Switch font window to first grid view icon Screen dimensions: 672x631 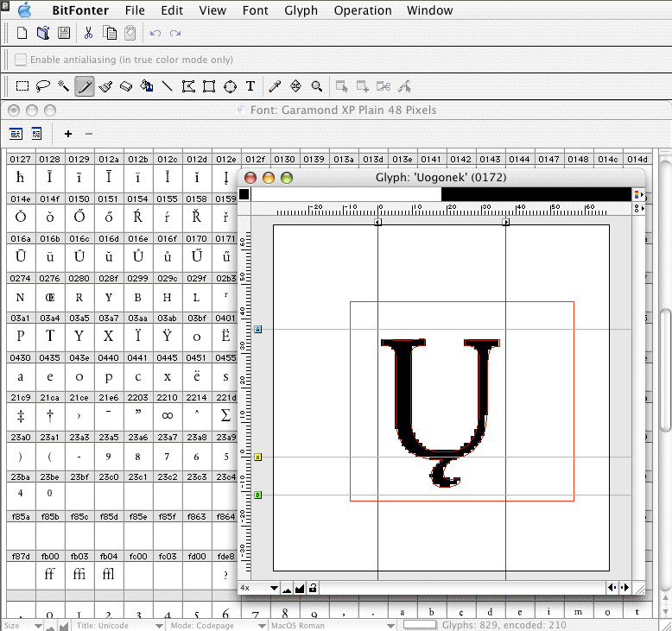pos(16,134)
